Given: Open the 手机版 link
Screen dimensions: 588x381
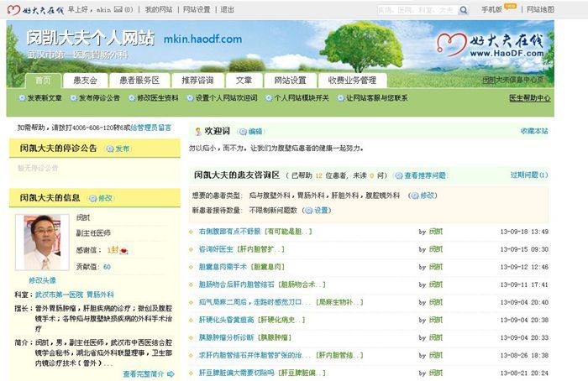Looking at the screenshot, I should pos(491,10).
